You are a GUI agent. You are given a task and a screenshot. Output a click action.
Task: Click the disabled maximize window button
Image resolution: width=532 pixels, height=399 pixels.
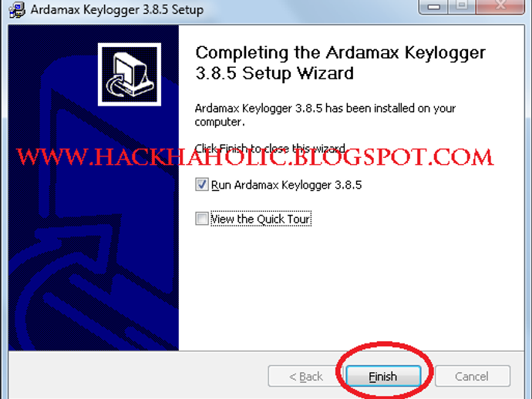tap(461, 6)
